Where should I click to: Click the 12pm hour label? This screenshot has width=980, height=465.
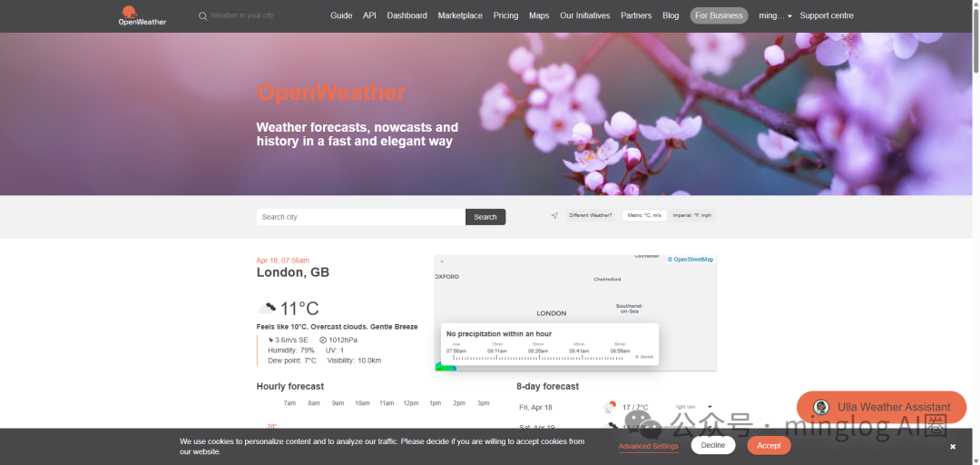(411, 403)
